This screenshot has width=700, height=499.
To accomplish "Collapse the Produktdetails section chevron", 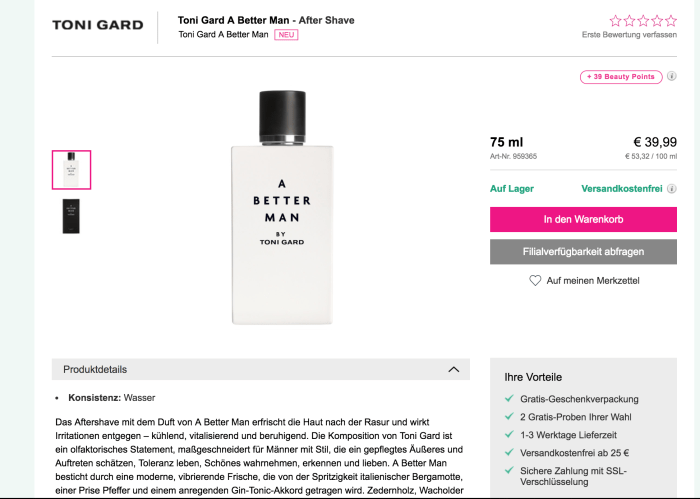I will tap(453, 369).
